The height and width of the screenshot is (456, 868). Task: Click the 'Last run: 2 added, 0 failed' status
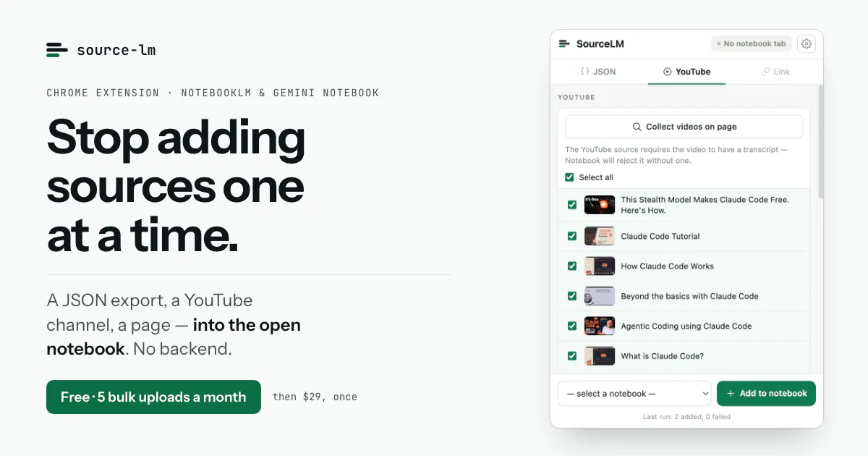(x=686, y=417)
